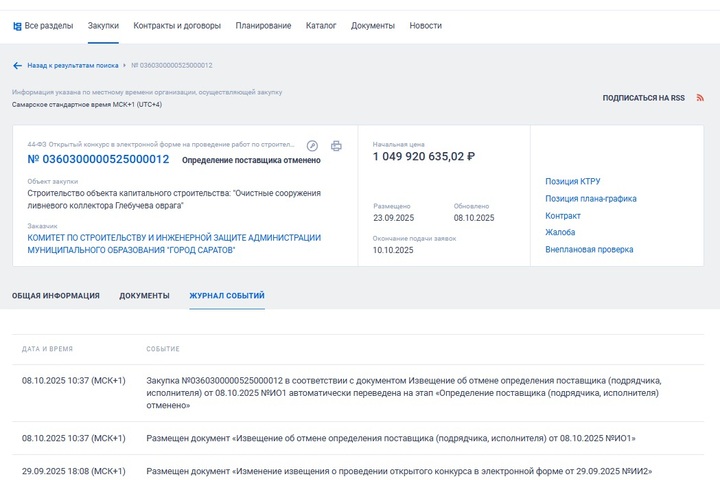The image size is (720, 480).
Task: Click Подписаться на RSS button
Action: point(643,98)
